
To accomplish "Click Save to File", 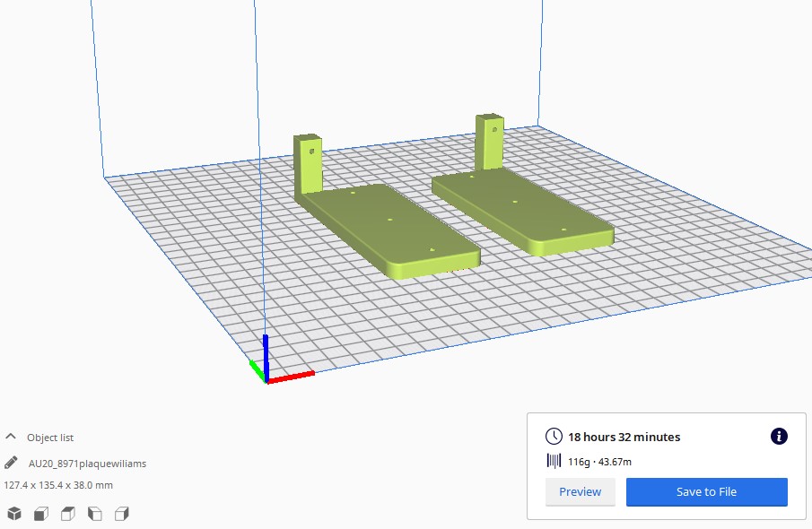I will coord(706,491).
